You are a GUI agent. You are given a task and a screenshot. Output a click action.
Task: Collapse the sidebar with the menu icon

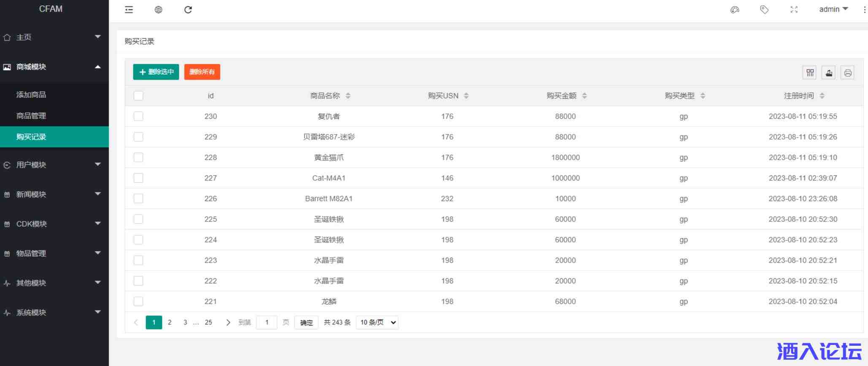(129, 10)
